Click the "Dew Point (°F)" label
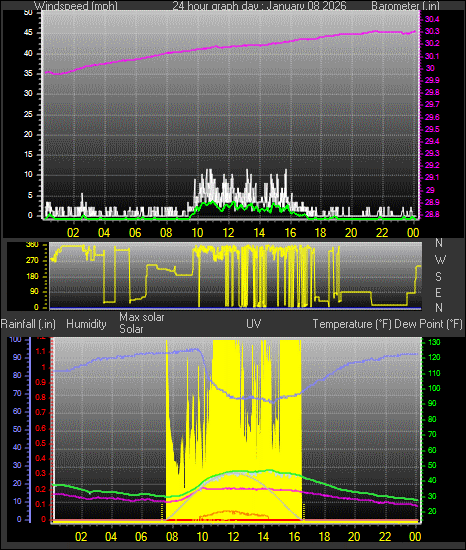The height and width of the screenshot is (550, 466). click(x=428, y=324)
